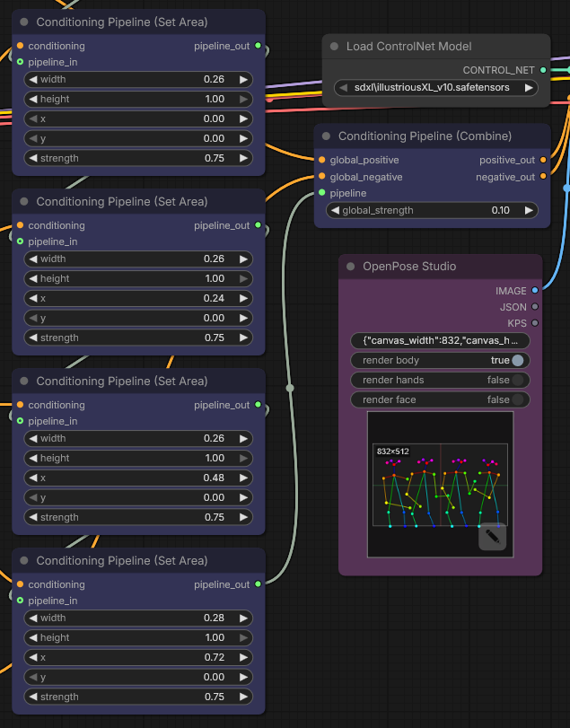Screen dimensions: 570x728
Task: Toggle the render body switch
Action: click(x=517, y=360)
